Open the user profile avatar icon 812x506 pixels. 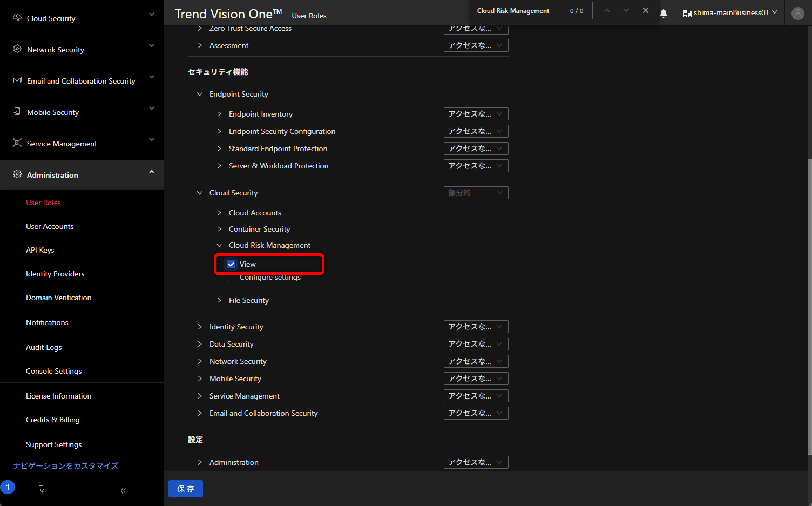798,13
